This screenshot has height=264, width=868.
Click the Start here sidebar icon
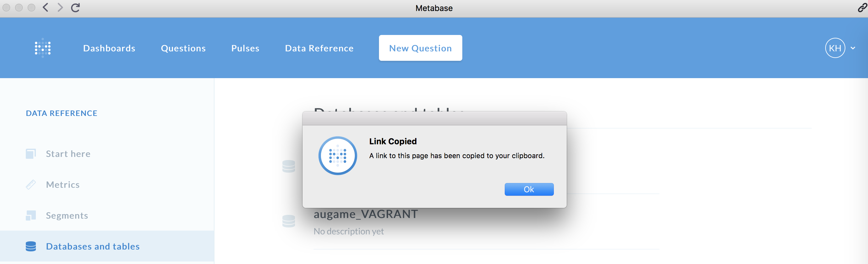click(31, 154)
